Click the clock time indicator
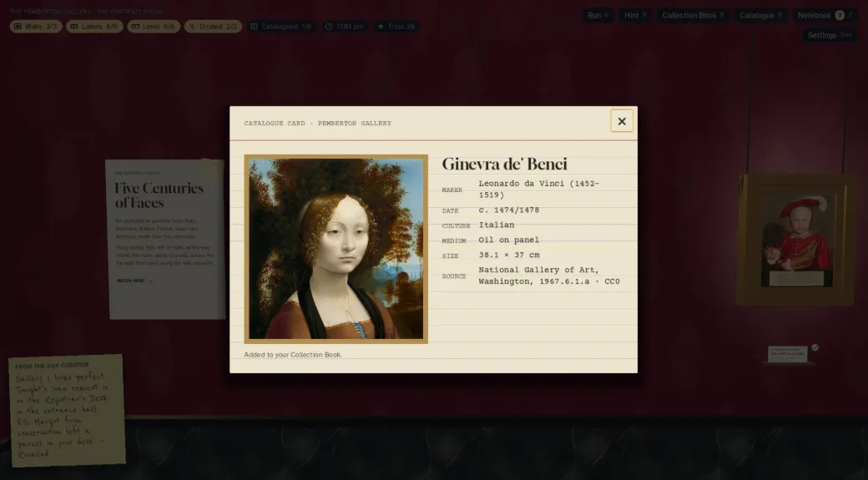 pyautogui.click(x=345, y=27)
